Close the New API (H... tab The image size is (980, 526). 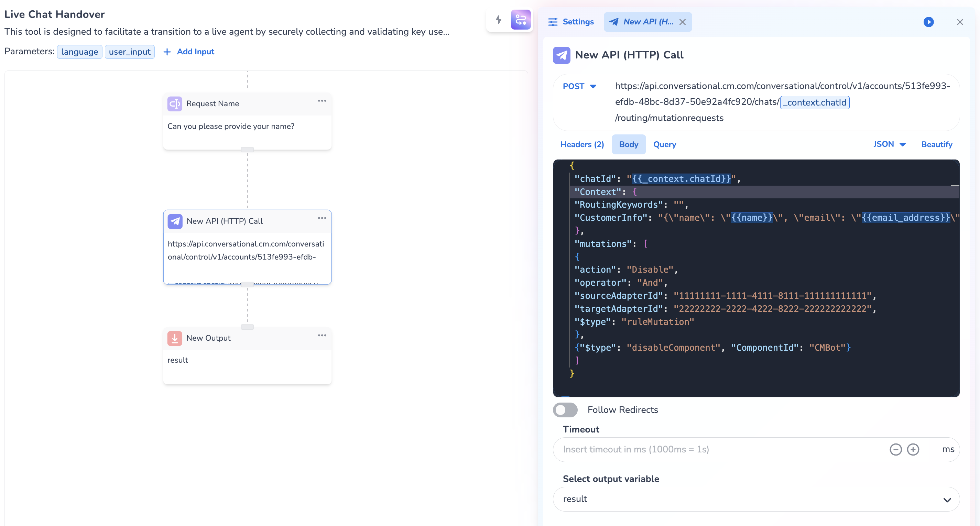coord(683,22)
